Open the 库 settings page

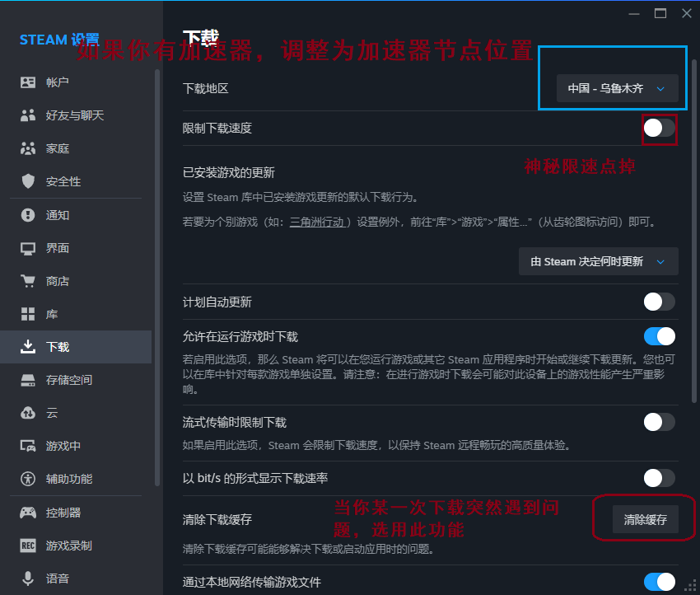click(76, 314)
